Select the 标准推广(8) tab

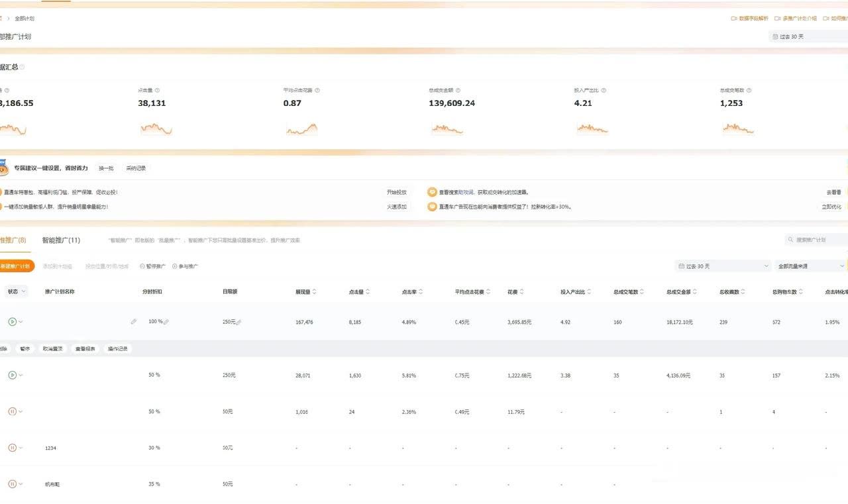pyautogui.click(x=13, y=240)
